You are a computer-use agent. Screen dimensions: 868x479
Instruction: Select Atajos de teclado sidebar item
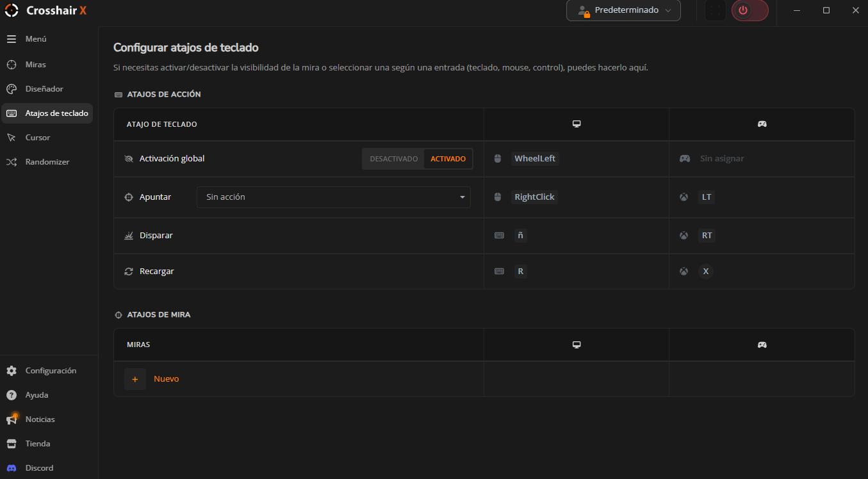[x=47, y=113]
